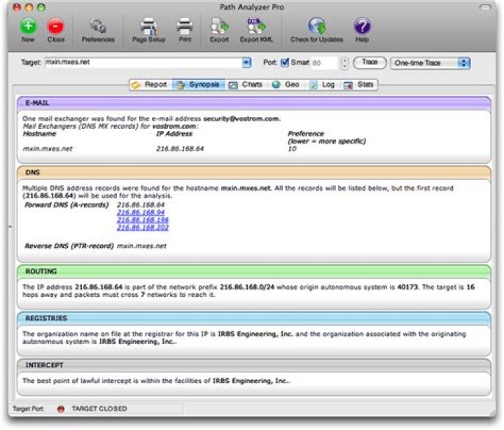Click the 216.86.168.64 IP Address cell
The image size is (504, 430).
point(180,148)
